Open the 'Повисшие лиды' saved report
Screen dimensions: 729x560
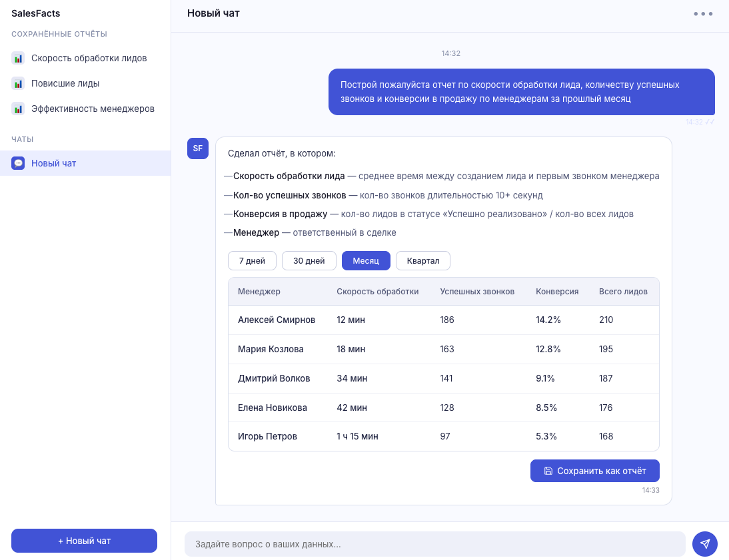pyautogui.click(x=65, y=83)
